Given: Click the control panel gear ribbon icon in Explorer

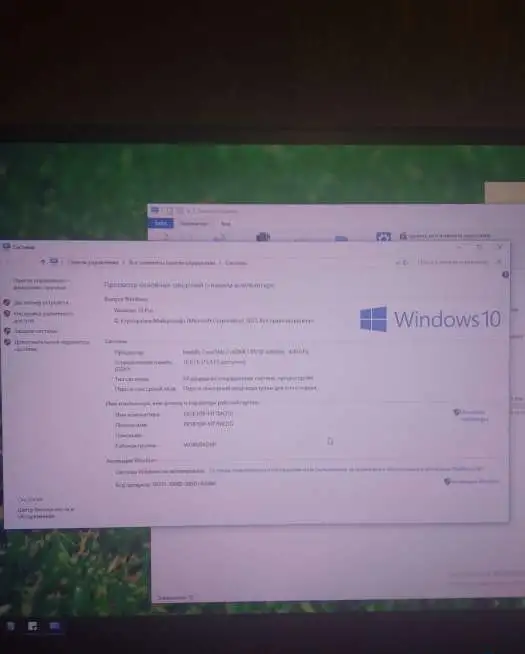Looking at the screenshot, I should [x=384, y=236].
